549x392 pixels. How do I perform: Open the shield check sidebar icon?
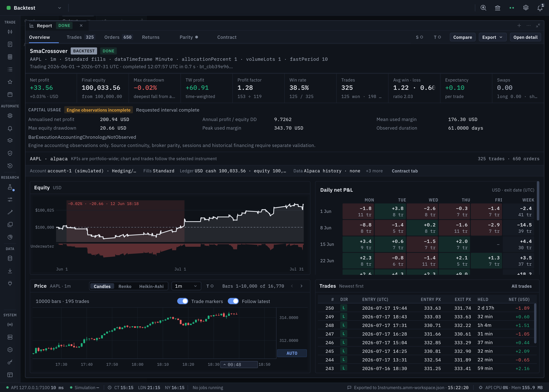coord(10,153)
